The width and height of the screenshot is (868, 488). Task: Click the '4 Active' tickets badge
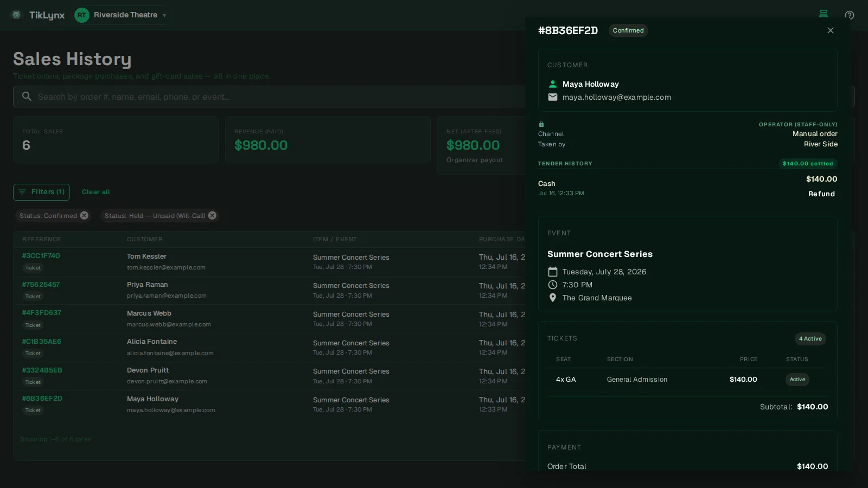tap(810, 338)
